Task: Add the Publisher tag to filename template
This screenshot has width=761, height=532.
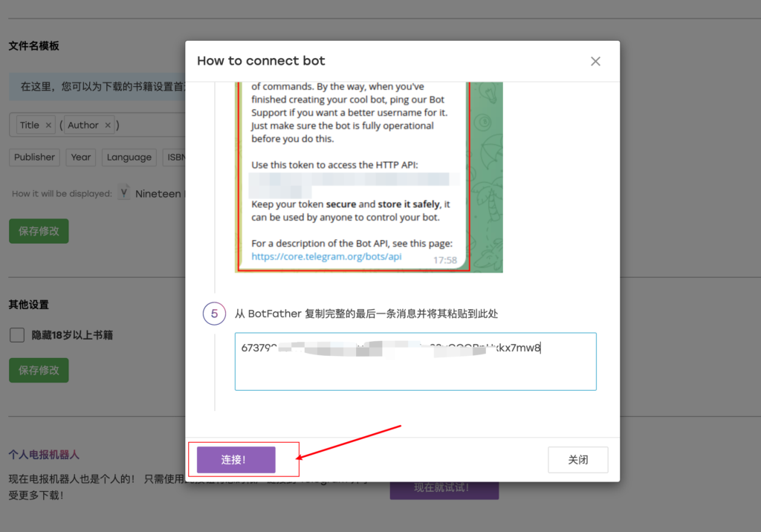Action: click(34, 158)
